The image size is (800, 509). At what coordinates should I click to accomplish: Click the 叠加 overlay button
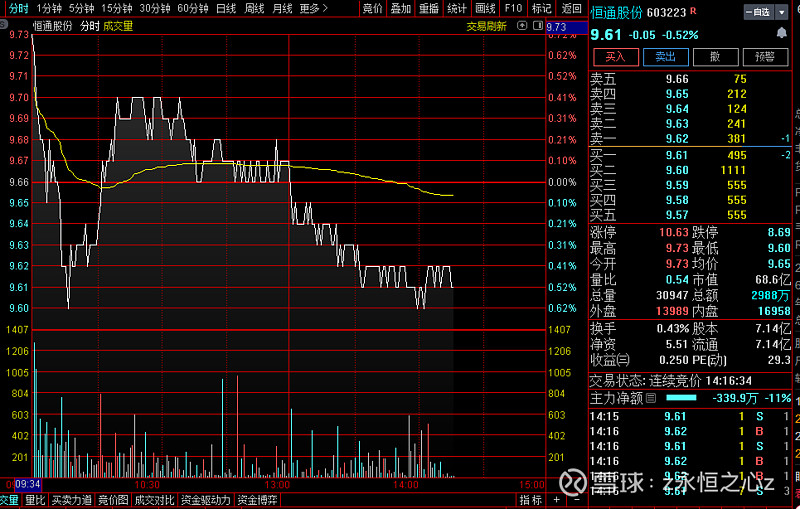tap(401, 9)
